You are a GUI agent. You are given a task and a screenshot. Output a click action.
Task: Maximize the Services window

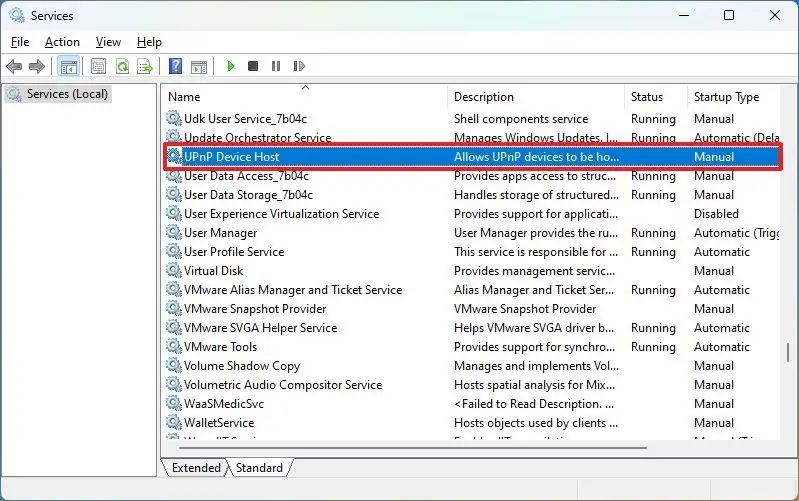click(729, 15)
